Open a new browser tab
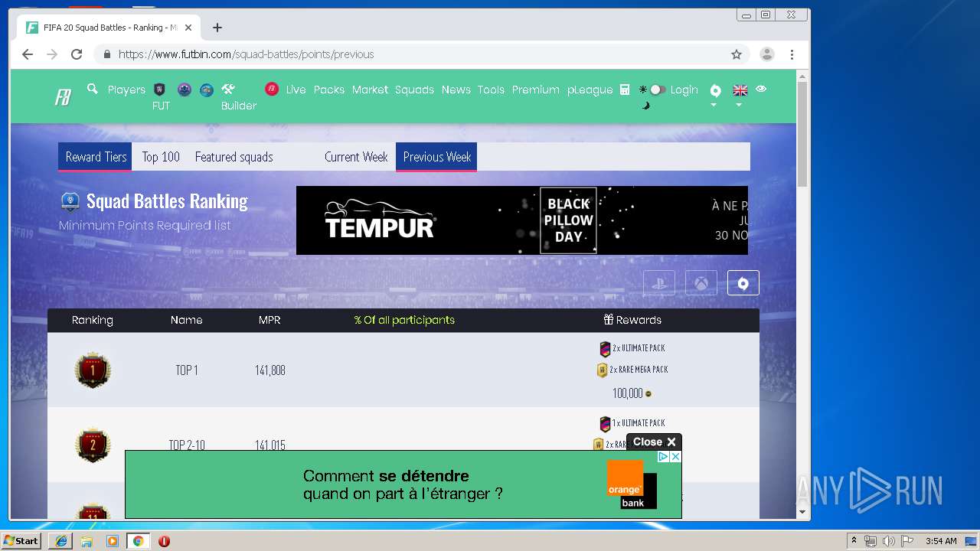Screen dimensions: 980x551 tap(217, 28)
